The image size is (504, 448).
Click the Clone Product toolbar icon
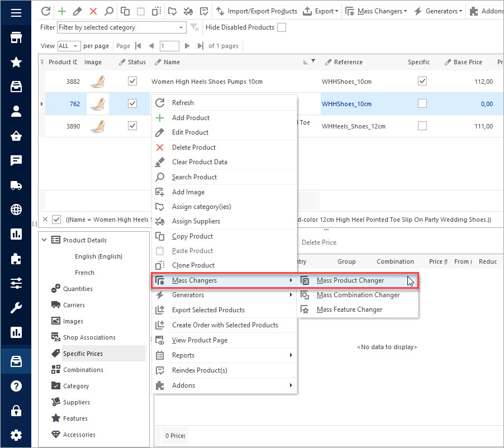click(x=156, y=11)
